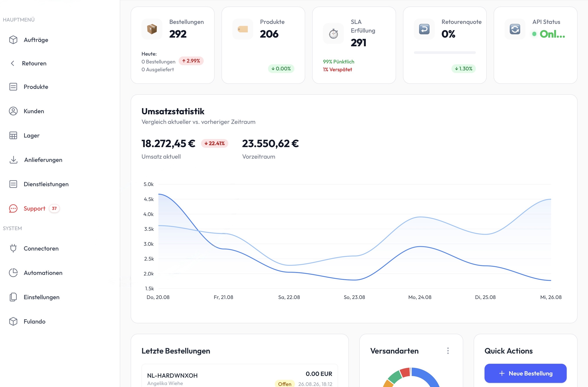Click the 1.30% Retourenquote badge
This screenshot has height=387, width=588.
click(463, 68)
